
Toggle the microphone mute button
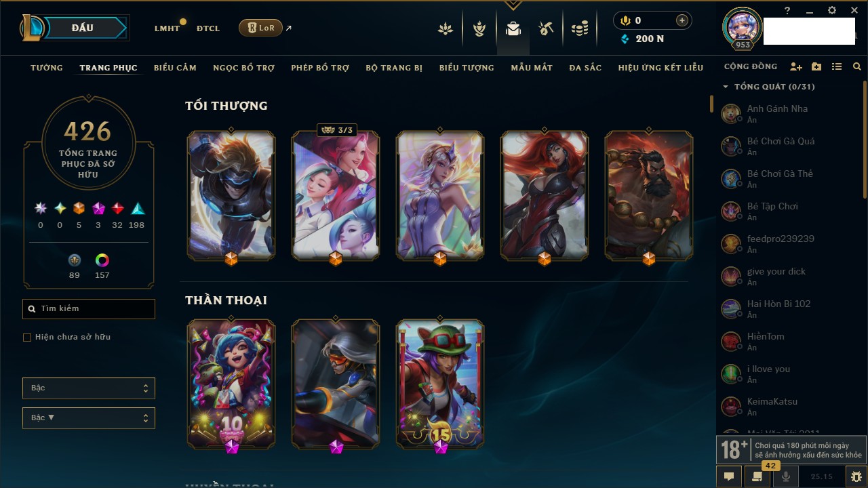pyautogui.click(x=786, y=476)
